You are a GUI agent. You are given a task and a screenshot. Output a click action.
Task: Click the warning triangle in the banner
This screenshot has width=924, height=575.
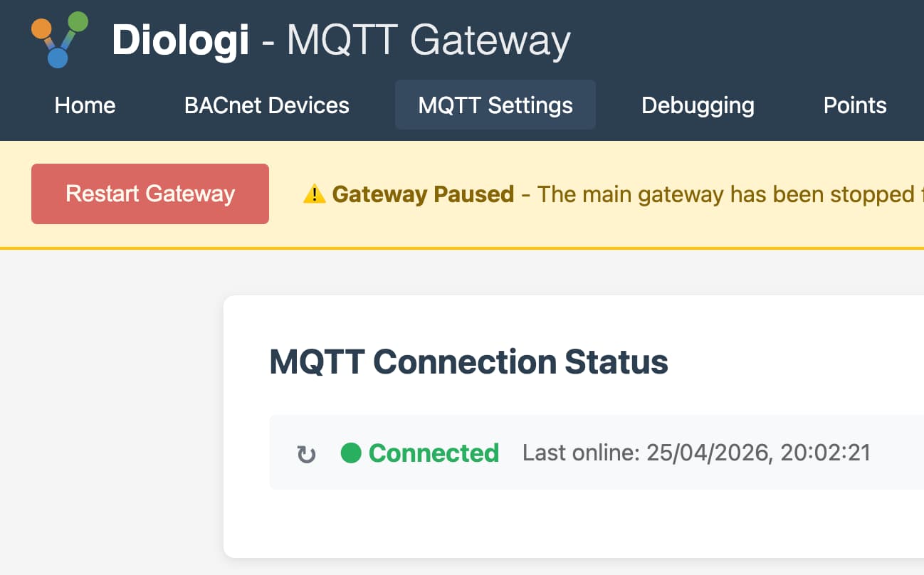click(x=315, y=193)
